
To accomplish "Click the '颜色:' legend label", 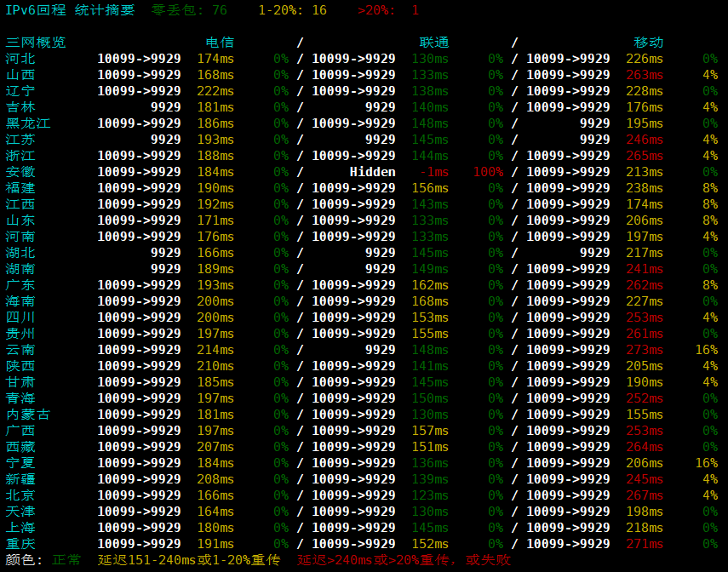I will click(24, 560).
